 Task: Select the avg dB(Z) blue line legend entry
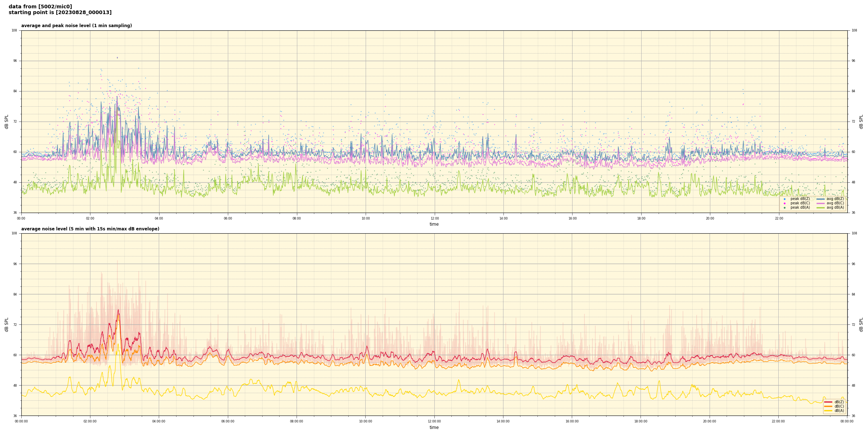click(x=821, y=199)
